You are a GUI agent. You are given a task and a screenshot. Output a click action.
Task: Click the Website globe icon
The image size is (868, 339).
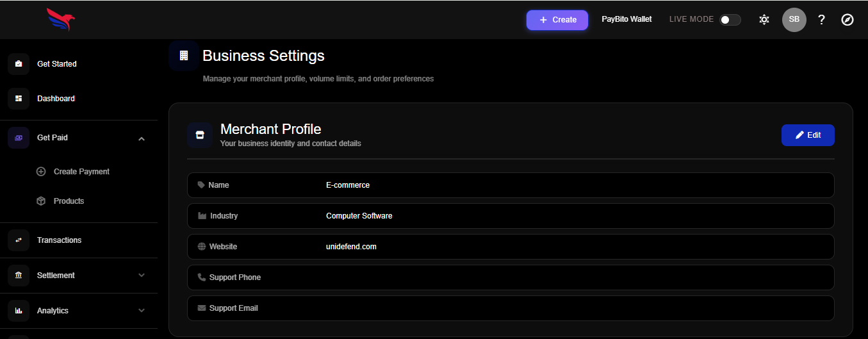click(x=202, y=247)
